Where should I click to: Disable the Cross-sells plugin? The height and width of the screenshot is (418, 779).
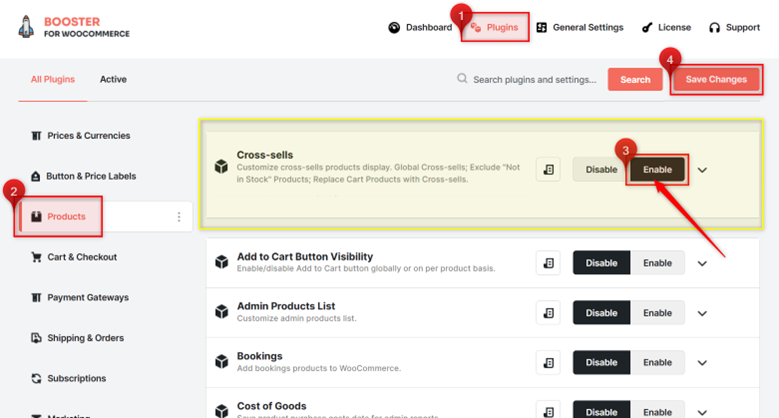click(x=601, y=169)
